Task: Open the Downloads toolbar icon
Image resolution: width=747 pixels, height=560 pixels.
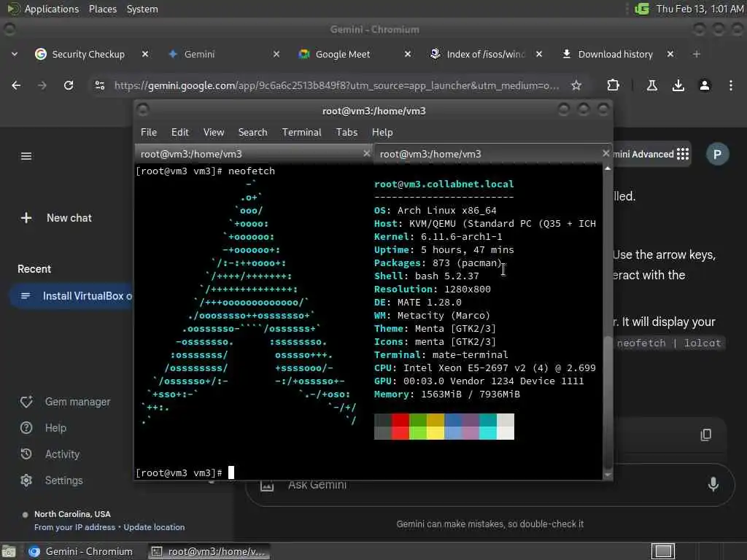Action: [678, 85]
